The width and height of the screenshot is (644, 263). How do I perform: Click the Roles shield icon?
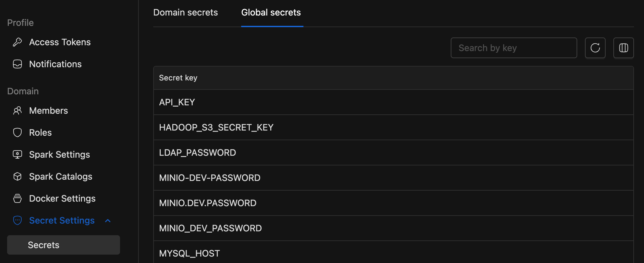[18, 132]
